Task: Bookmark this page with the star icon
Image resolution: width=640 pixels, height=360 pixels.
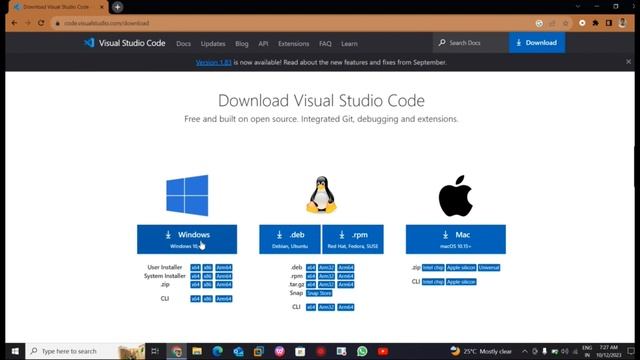Action: pos(565,23)
